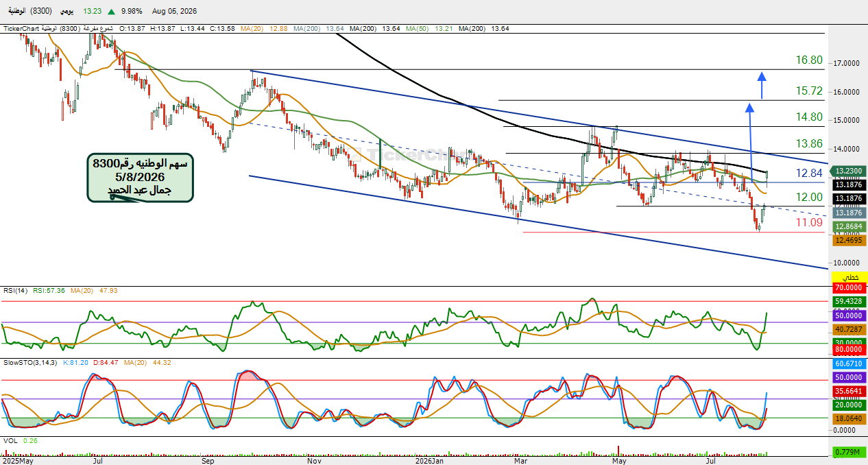Screen dimensions: 868x465
Task: Click the orange 40.7287 RSI axis tag
Action: (849, 329)
